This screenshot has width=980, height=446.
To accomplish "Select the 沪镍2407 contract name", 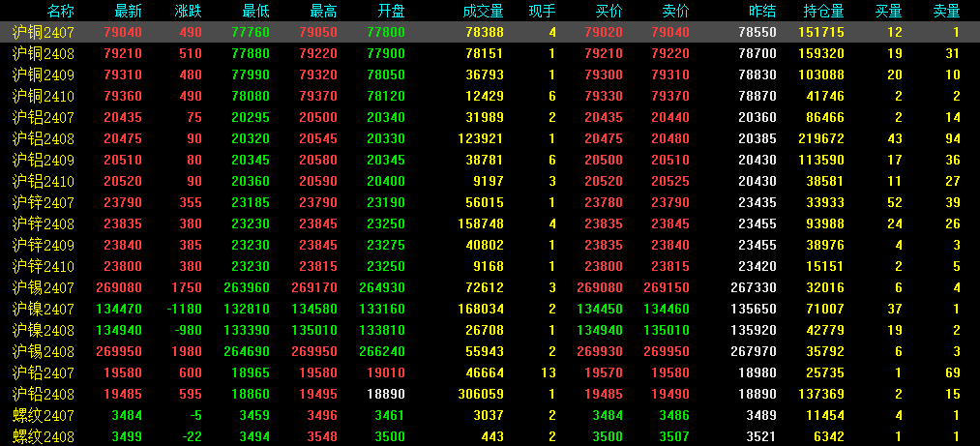I will tap(44, 309).
